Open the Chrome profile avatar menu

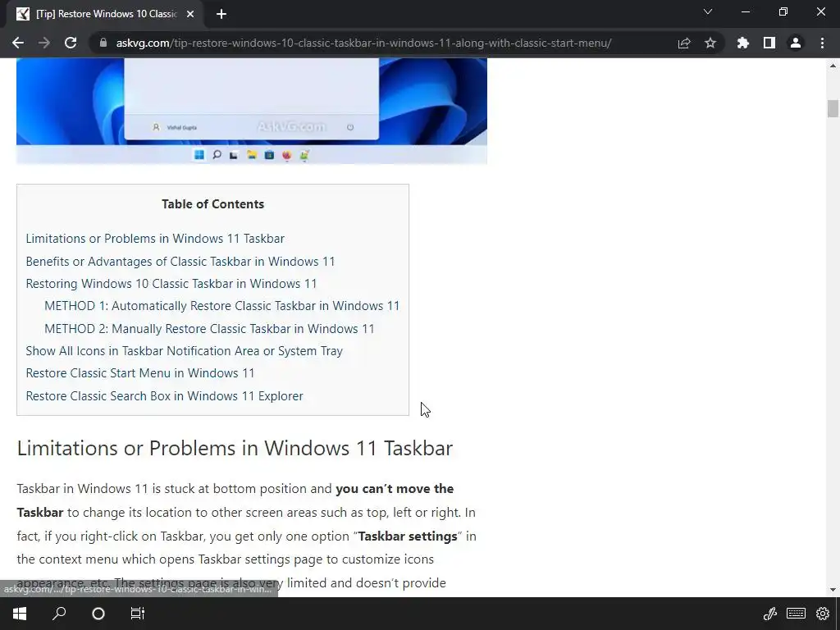(796, 43)
